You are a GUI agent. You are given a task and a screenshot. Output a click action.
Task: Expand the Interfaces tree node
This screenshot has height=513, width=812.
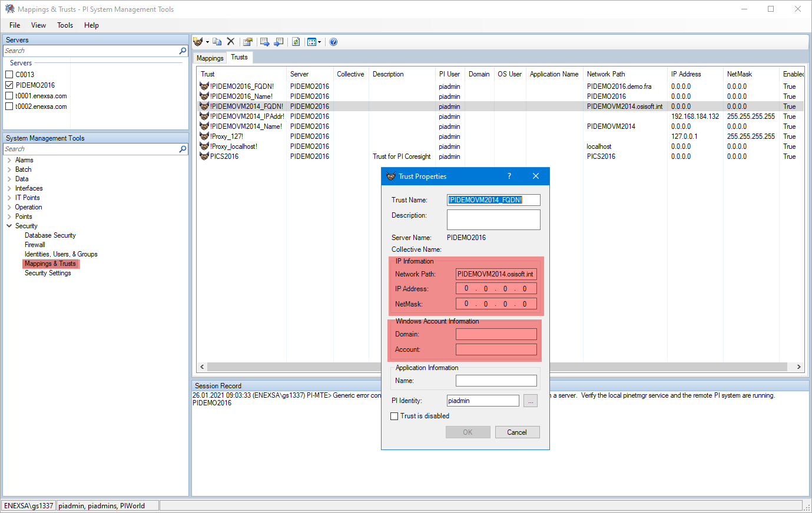(9, 188)
